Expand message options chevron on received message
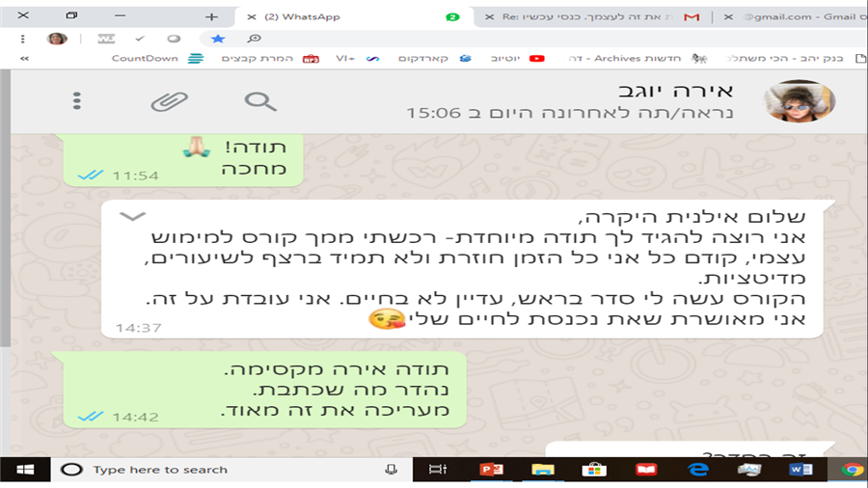 [x=132, y=216]
